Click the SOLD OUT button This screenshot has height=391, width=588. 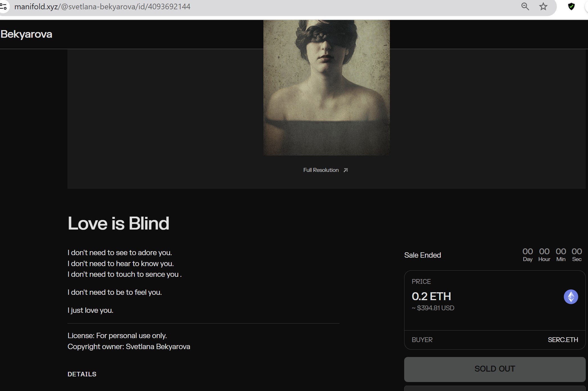[495, 369]
